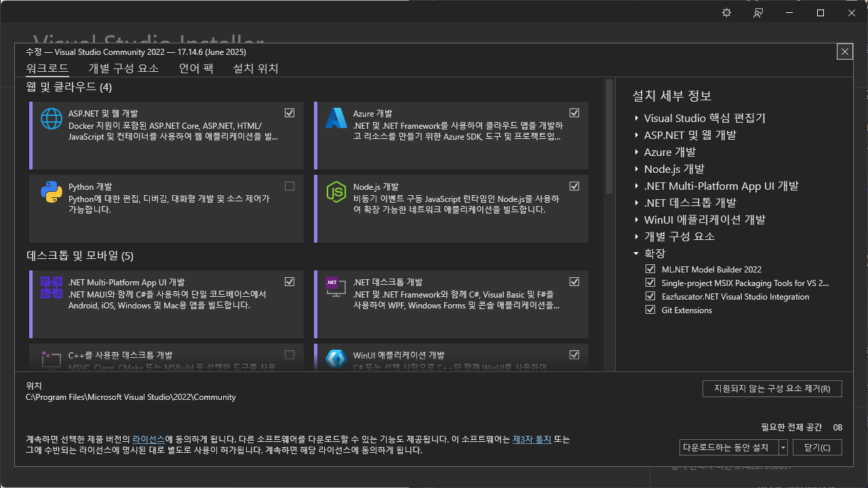Click the WinUI application development icon
The height and width of the screenshot is (488, 868).
(336, 359)
